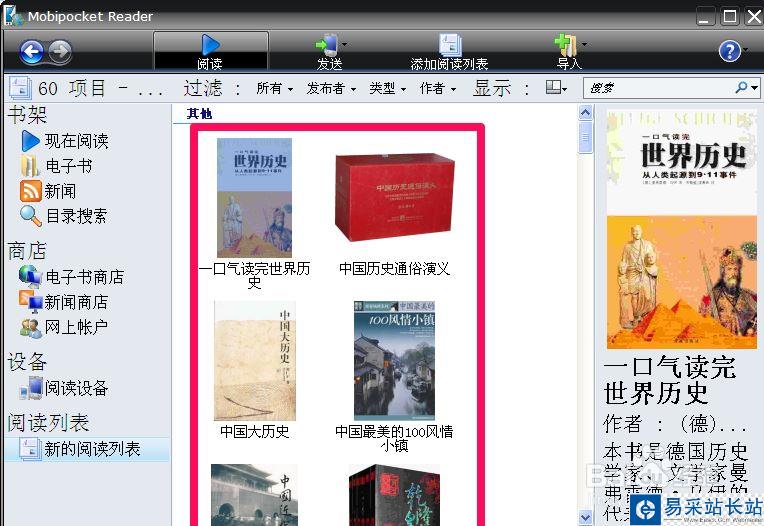Click the large cover preview in details pane

pyautogui.click(x=682, y=229)
